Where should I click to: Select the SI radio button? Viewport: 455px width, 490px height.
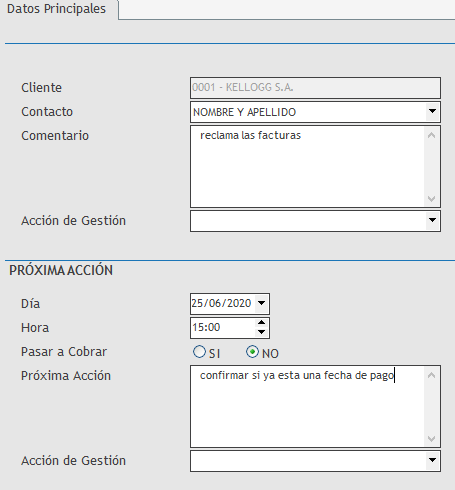(x=199, y=352)
